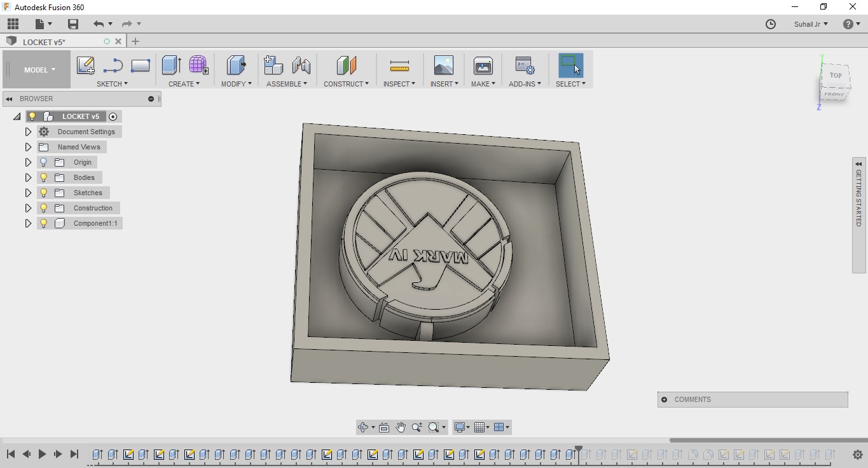The width and height of the screenshot is (868, 468).
Task: Open the Suhail Jr account menu
Action: pyautogui.click(x=811, y=24)
